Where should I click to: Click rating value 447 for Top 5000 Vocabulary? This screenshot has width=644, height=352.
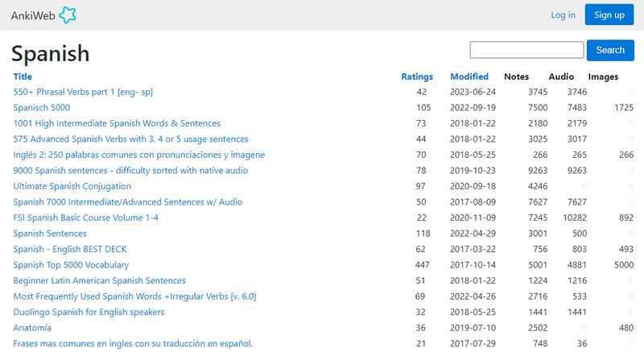coord(422,265)
